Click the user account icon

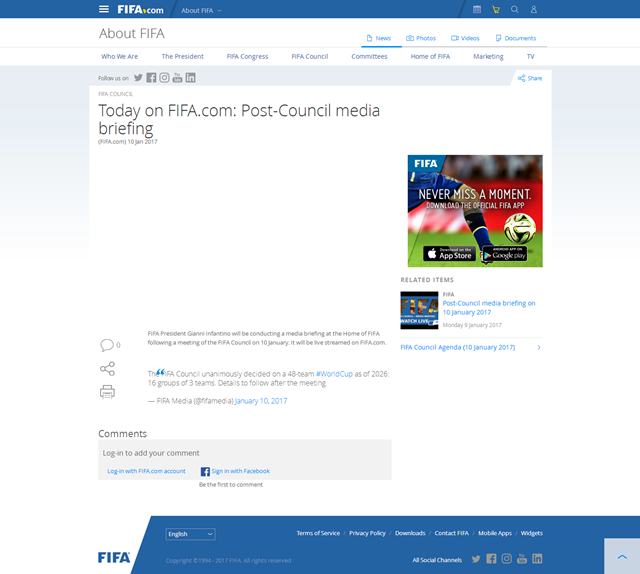click(534, 9)
